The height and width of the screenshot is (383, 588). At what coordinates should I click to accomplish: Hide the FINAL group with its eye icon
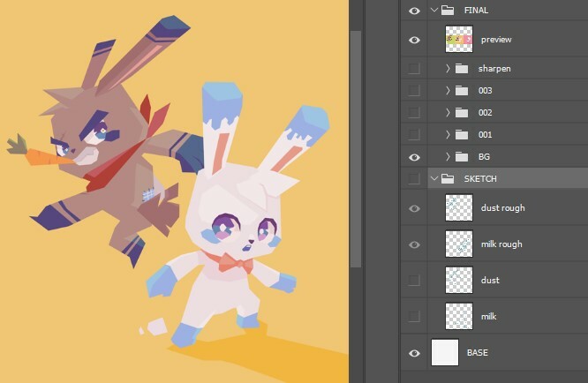click(414, 11)
